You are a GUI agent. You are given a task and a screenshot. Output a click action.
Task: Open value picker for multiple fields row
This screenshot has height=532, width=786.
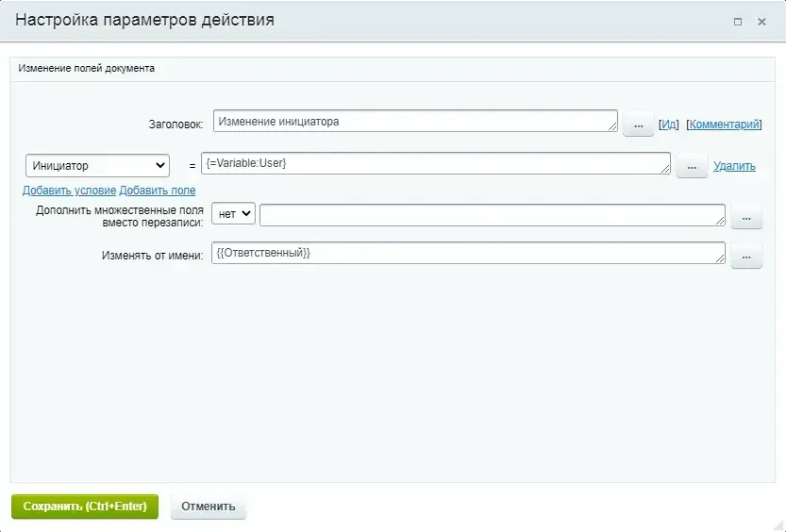746,217
